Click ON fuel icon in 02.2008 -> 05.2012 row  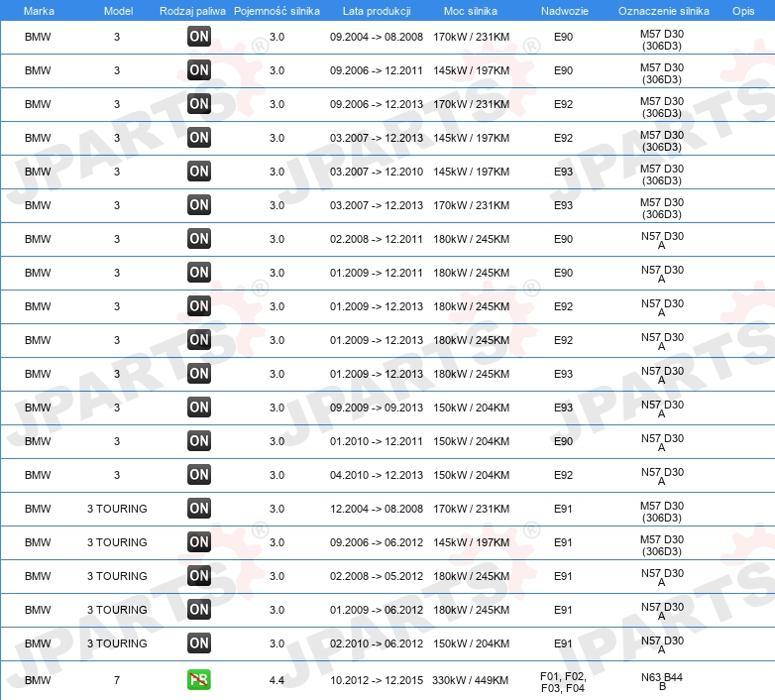199,575
